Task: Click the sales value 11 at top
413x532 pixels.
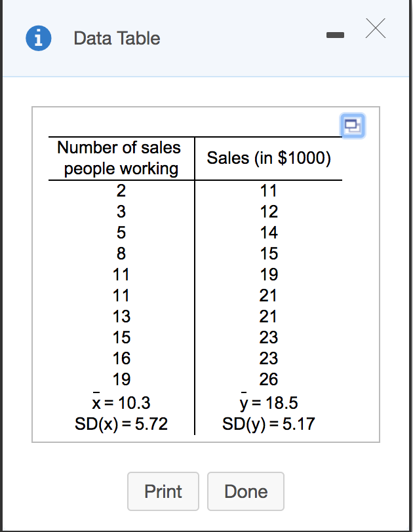Action: [x=269, y=191]
